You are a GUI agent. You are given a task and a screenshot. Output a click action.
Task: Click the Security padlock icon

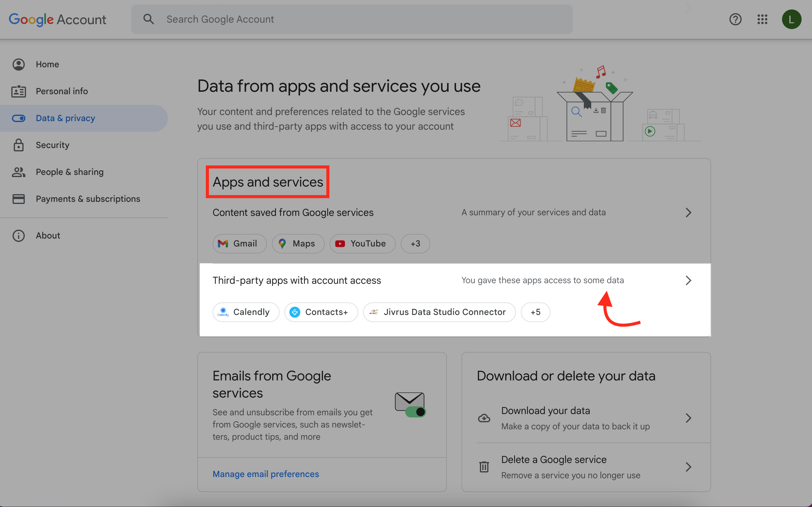(18, 145)
